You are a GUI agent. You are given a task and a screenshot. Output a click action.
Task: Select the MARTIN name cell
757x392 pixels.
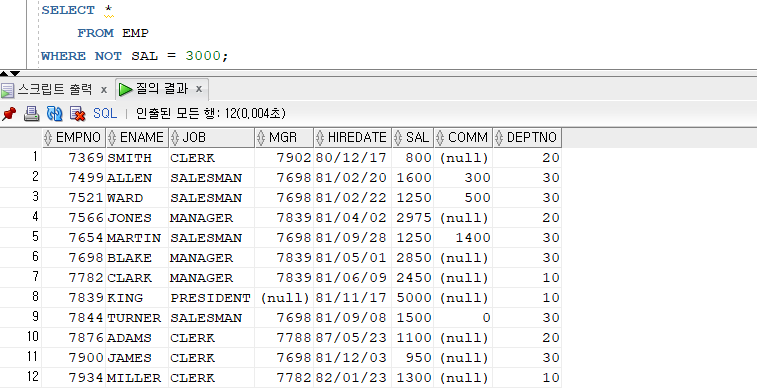tap(137, 238)
